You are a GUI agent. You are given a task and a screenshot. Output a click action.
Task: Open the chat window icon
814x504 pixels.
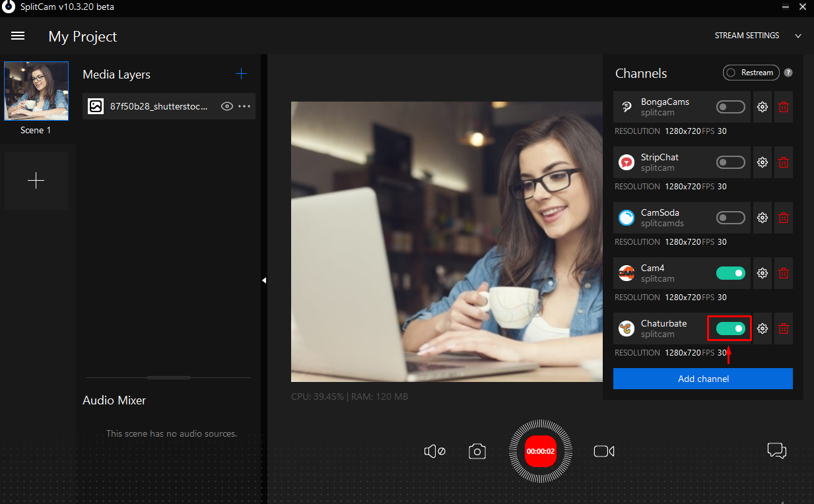pos(776,451)
